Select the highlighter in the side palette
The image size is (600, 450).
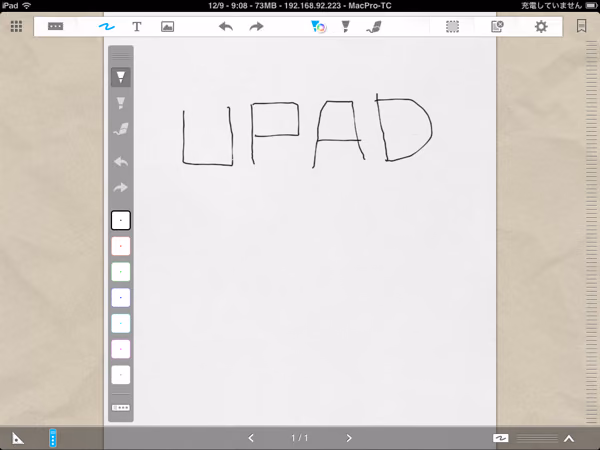(121, 103)
